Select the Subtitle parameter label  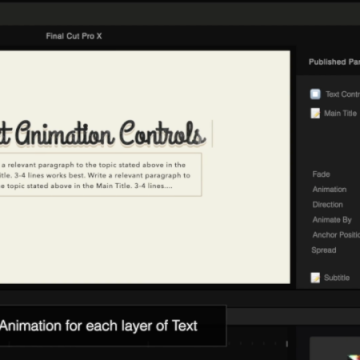[x=337, y=278]
